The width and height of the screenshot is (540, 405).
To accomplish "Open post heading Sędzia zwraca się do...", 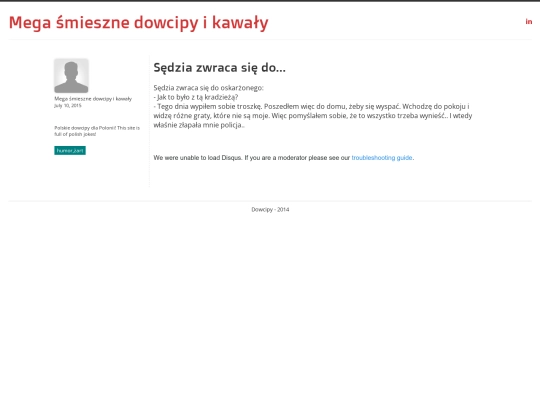I will 219,68.
